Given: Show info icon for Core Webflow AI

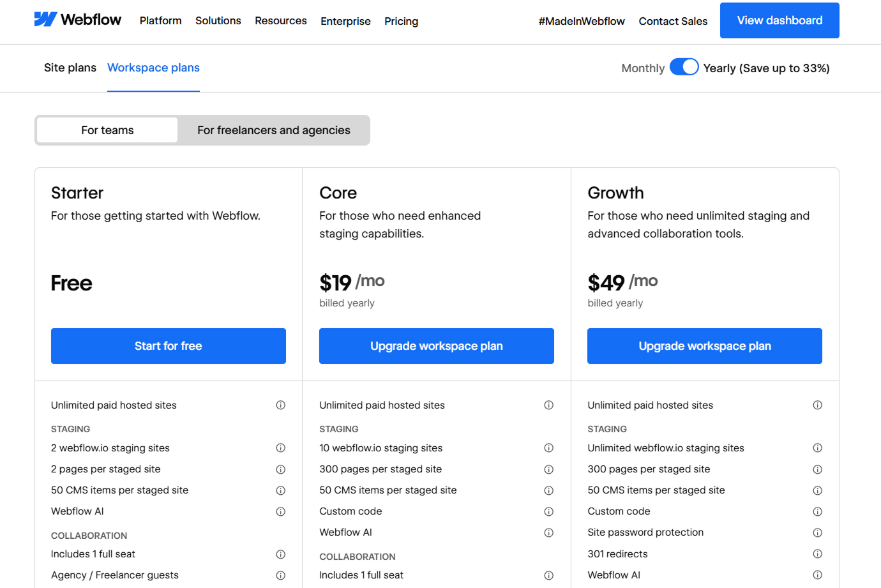Looking at the screenshot, I should [548, 532].
